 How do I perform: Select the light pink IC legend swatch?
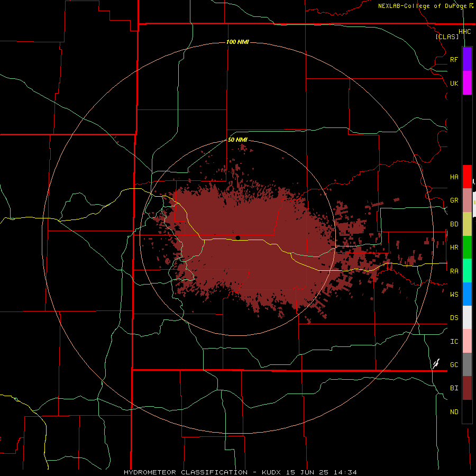point(467,341)
